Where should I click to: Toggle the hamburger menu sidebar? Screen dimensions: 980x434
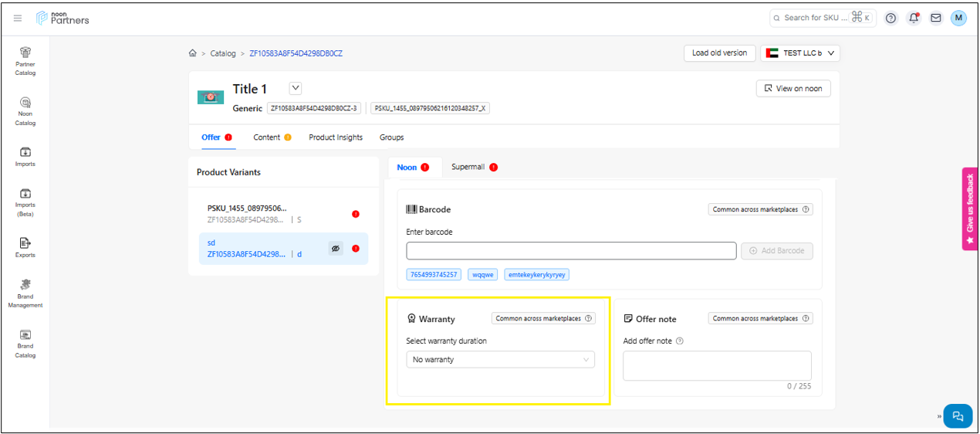click(18, 18)
